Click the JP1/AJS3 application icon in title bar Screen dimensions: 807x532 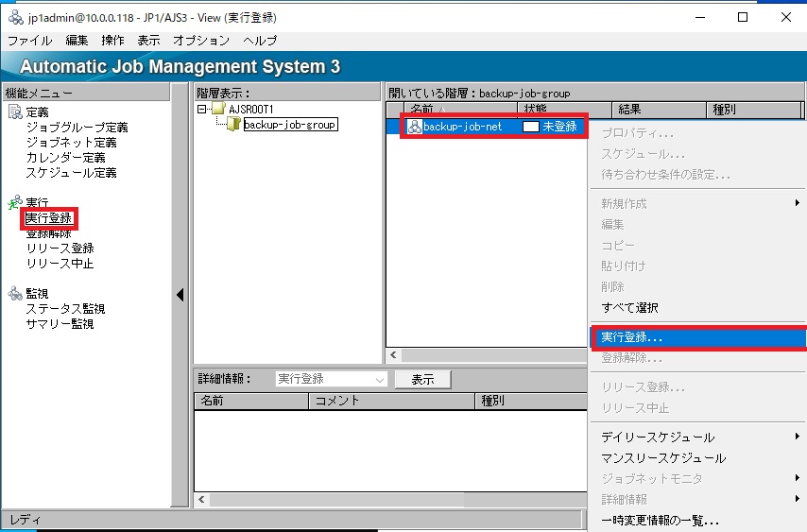pos(16,18)
